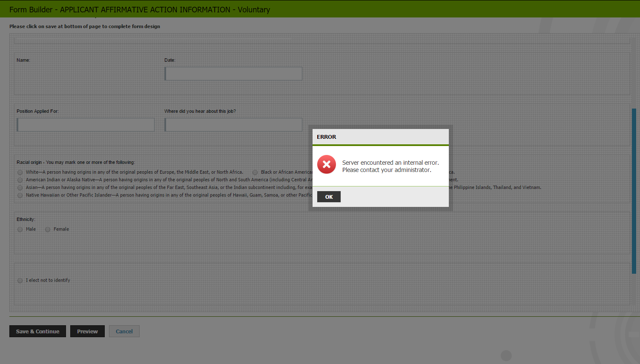The height and width of the screenshot is (364, 640).
Task: Click the ERROR dialog title bar
Action: [380, 137]
